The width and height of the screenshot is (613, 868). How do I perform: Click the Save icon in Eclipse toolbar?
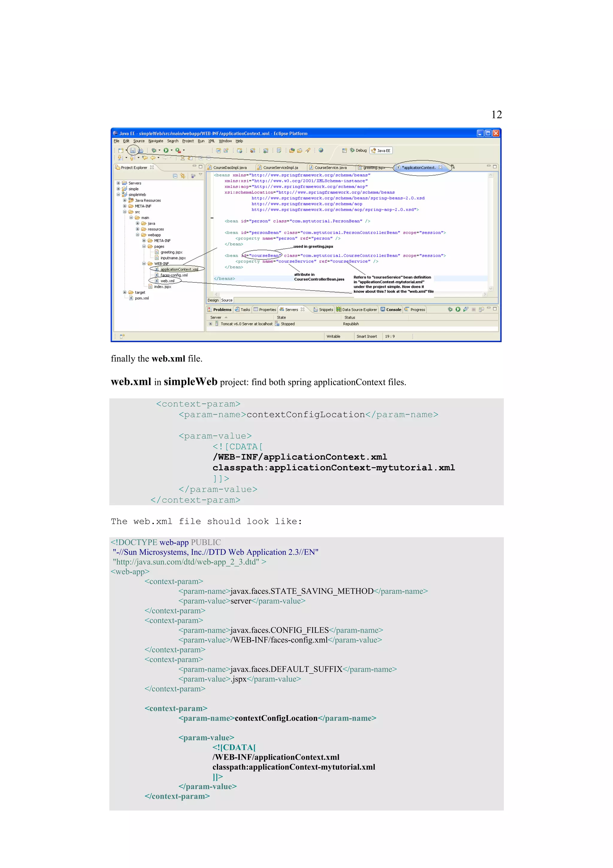click(x=133, y=150)
